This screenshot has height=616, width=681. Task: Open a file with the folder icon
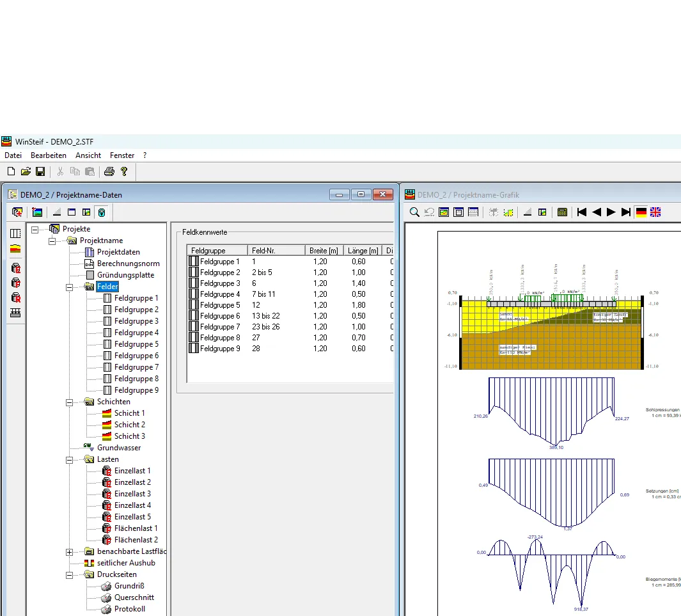pos(26,171)
